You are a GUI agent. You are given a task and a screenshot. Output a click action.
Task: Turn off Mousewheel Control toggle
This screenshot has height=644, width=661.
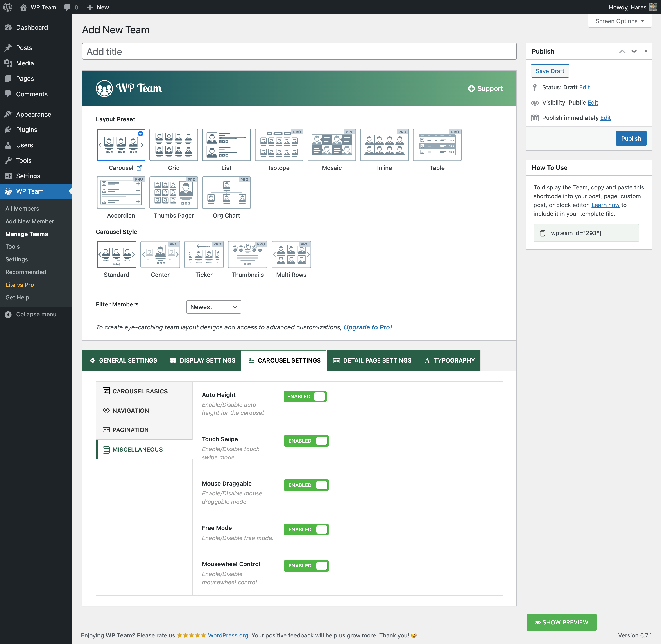(x=306, y=565)
